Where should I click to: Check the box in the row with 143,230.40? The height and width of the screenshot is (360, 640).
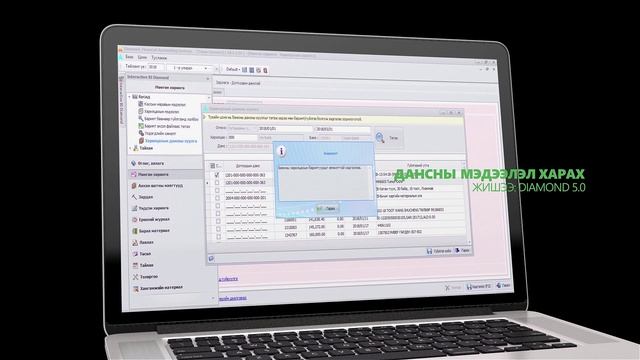click(218, 222)
